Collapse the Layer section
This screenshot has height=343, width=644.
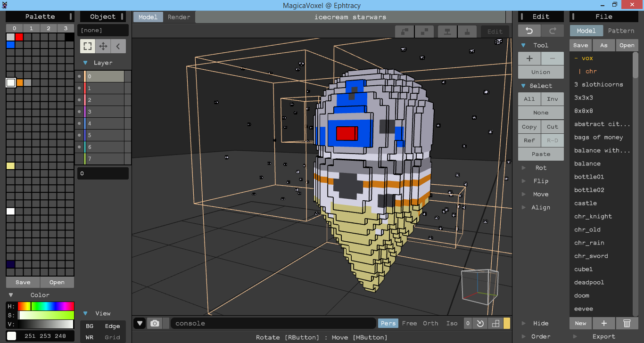[85, 63]
